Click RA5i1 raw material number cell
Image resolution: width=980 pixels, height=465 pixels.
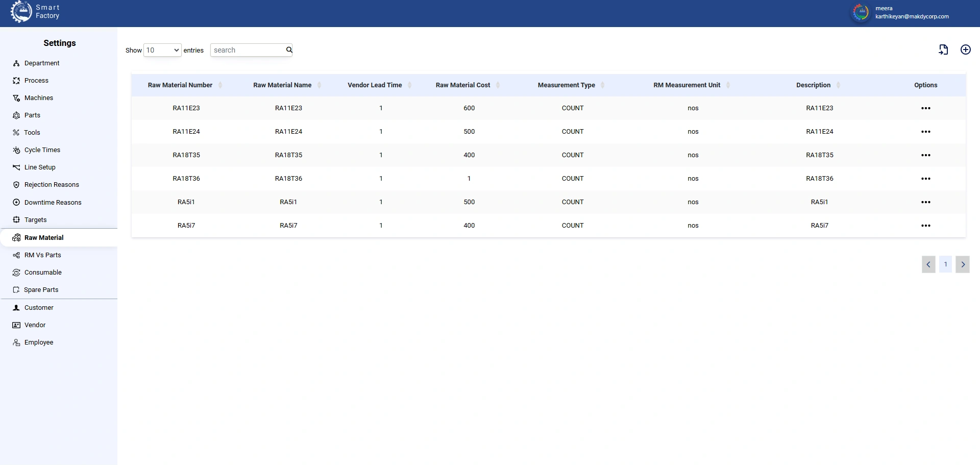coord(186,202)
